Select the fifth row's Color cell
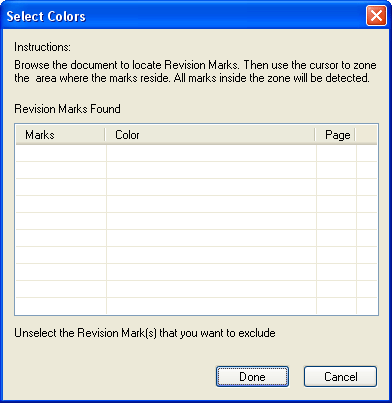 (x=211, y=221)
